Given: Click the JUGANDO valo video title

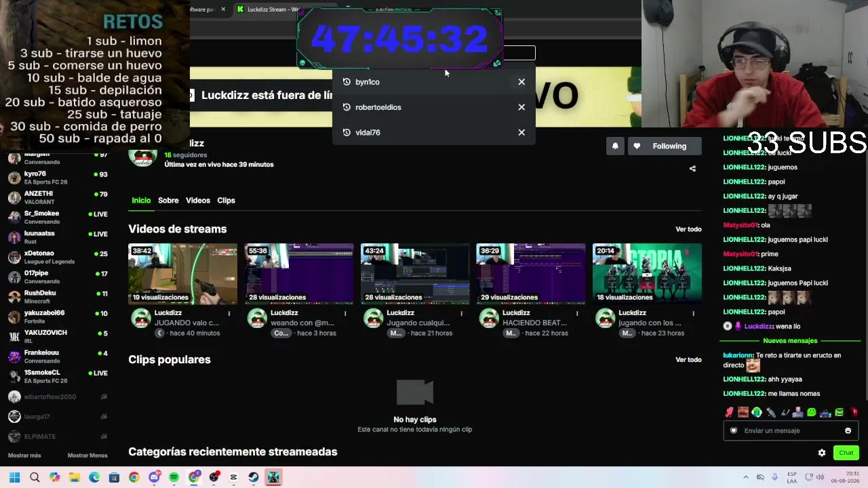Looking at the screenshot, I should click(186, 323).
